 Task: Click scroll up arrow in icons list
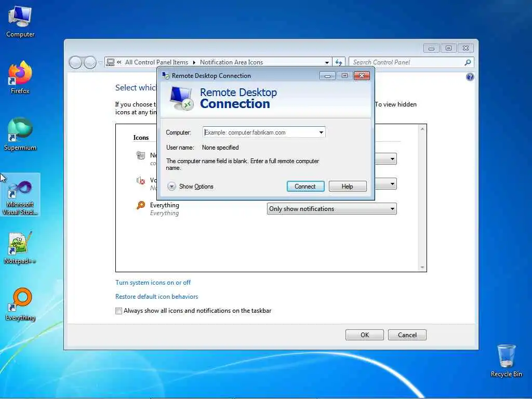point(422,129)
